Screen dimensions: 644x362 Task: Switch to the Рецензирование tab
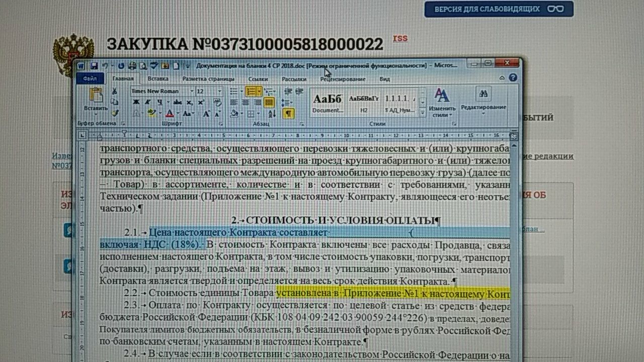343,79
